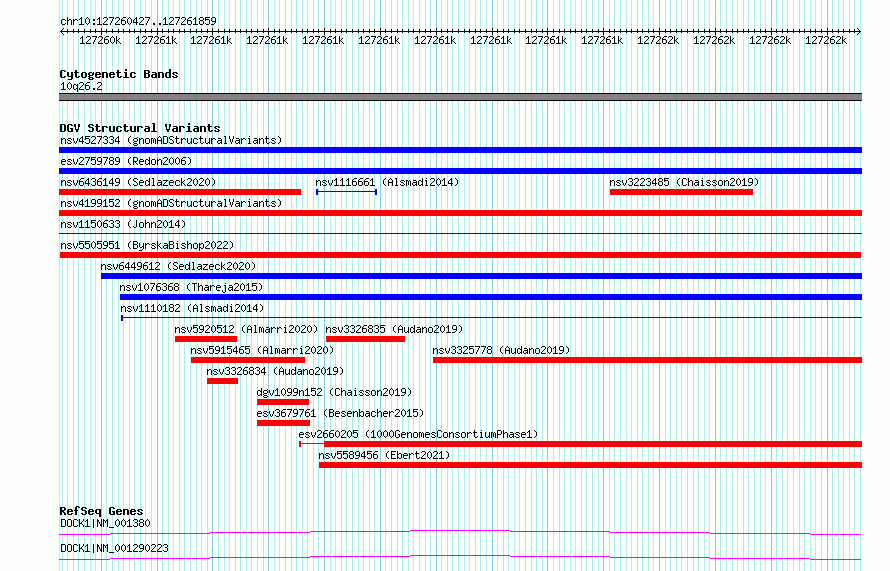This screenshot has width=890, height=571.
Task: Click the nsv3325778 red variant bar
Action: (647, 360)
